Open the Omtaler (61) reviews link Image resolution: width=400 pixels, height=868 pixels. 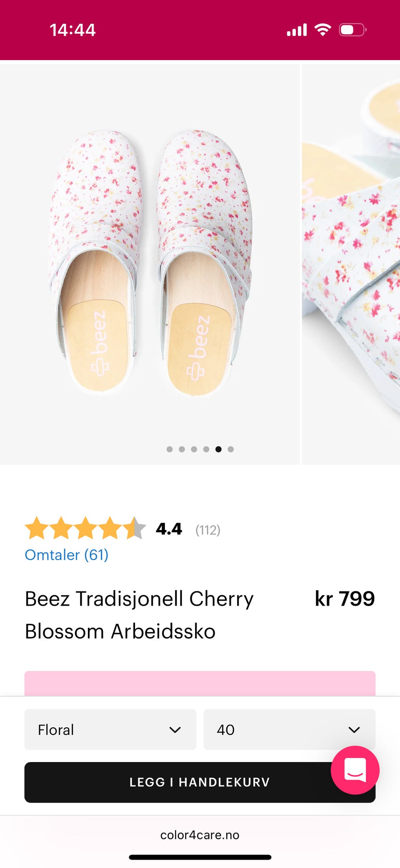click(x=67, y=555)
